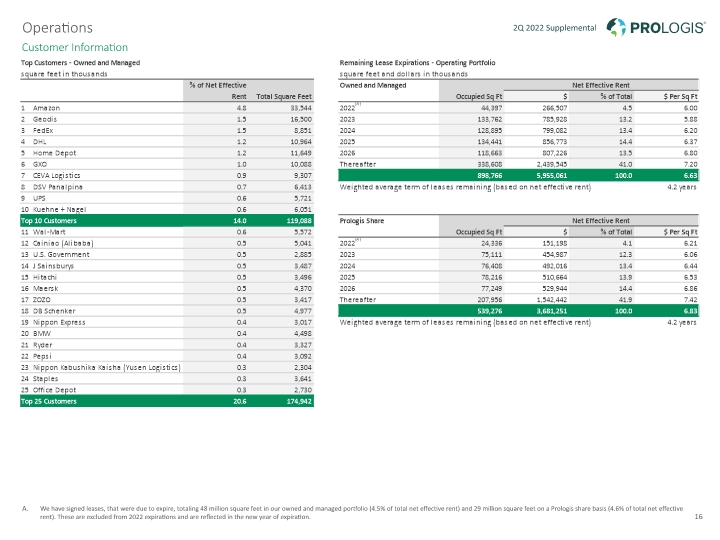
Task: Select the Office Depot customer name
Action: (54, 390)
